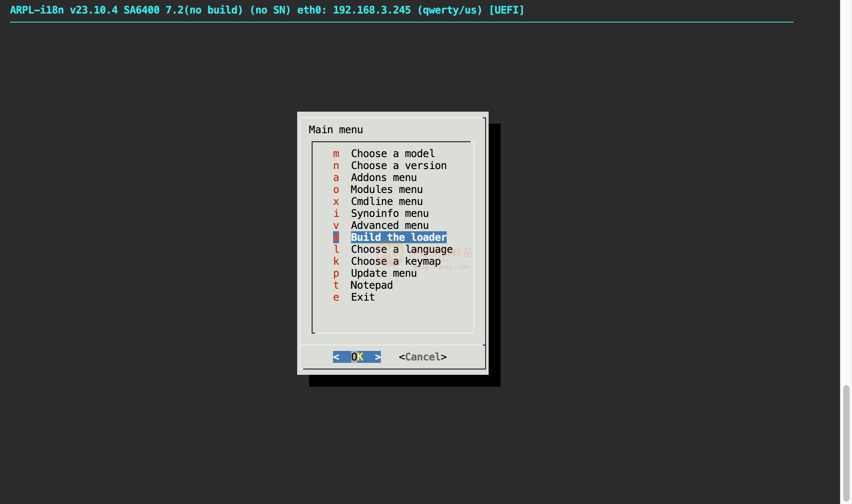Click 'x' Cmdline shortcut icon
The height and width of the screenshot is (504, 852).
pyautogui.click(x=335, y=201)
